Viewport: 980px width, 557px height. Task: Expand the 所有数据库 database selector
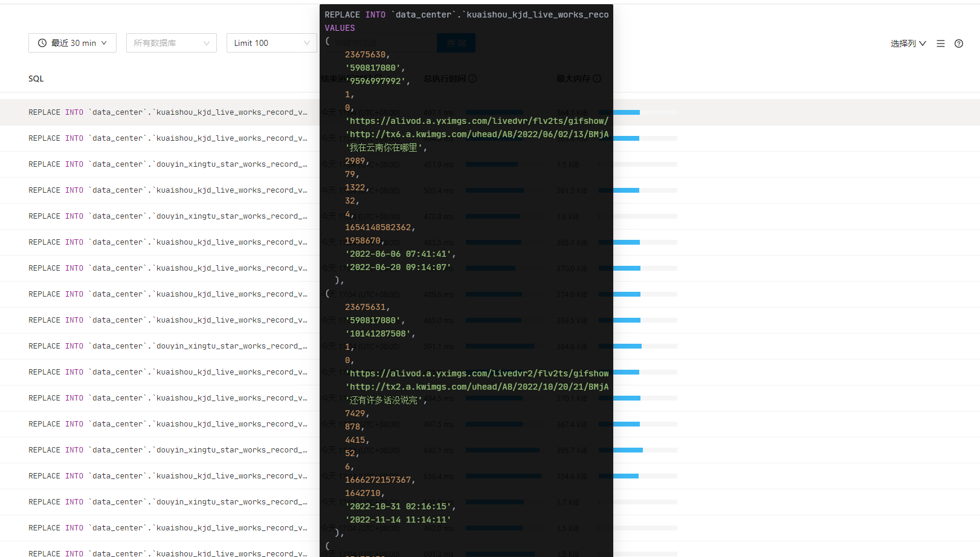click(171, 43)
